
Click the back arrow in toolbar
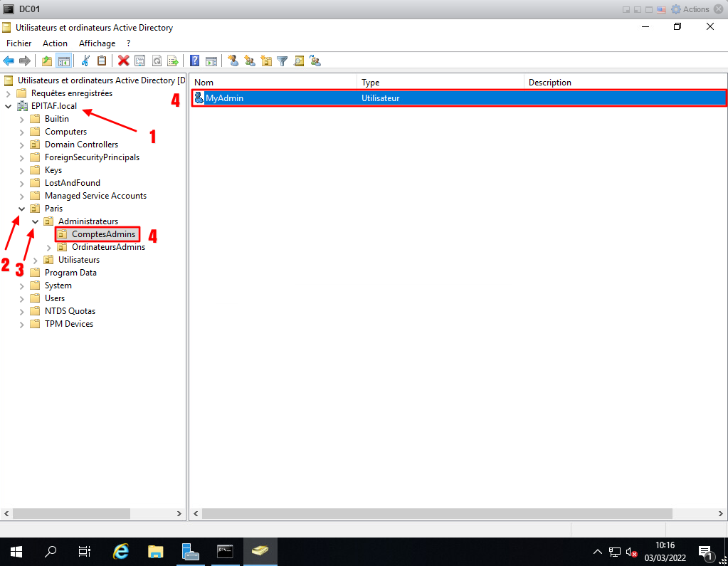coord(9,61)
